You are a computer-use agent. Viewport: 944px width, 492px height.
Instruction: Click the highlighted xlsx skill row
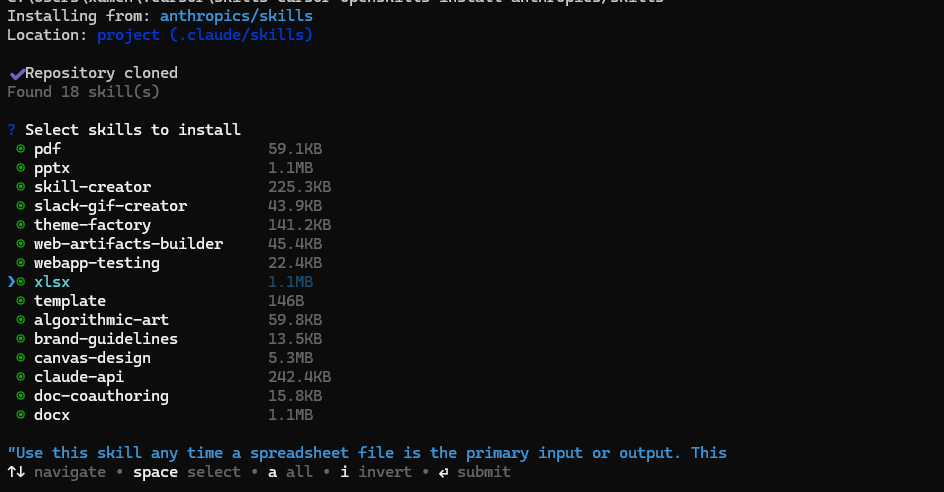[x=52, y=282]
